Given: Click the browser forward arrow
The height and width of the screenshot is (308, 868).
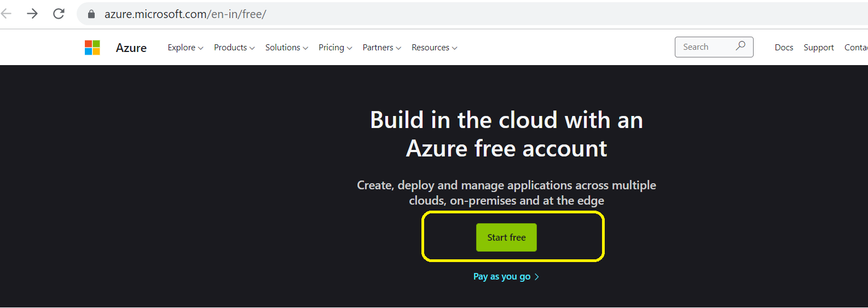Looking at the screenshot, I should (32, 14).
